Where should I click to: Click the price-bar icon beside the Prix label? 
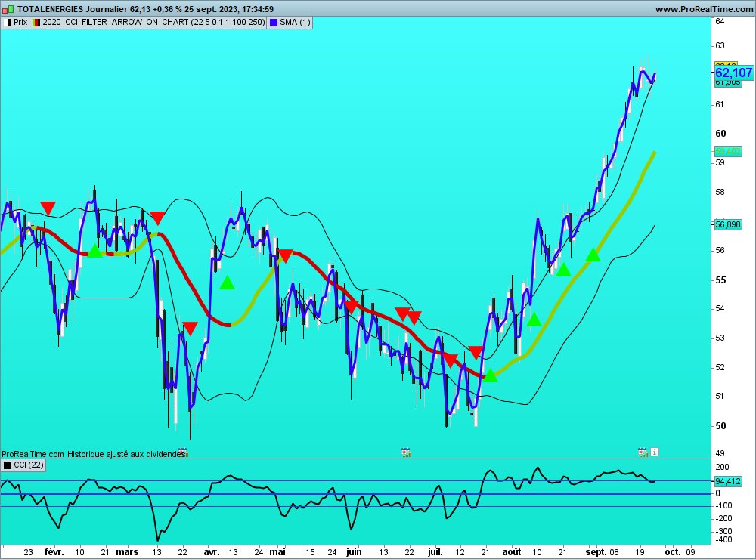click(8, 23)
